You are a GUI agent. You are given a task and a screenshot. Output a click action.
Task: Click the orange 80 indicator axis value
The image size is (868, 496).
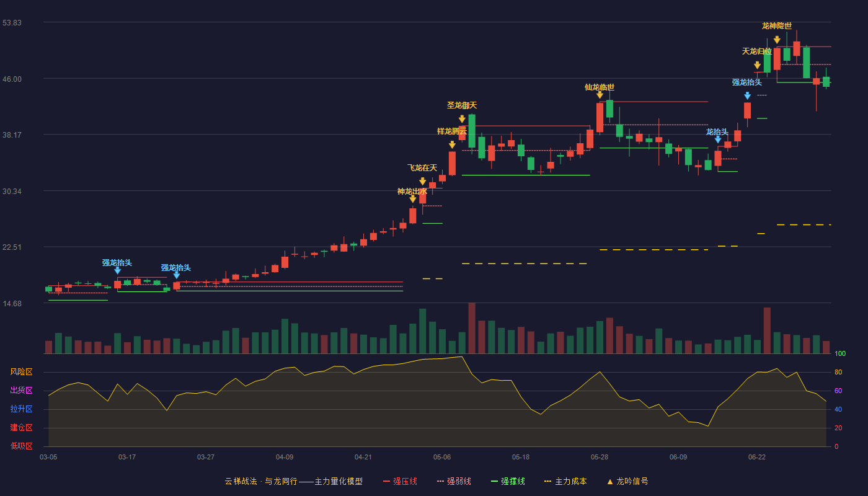(x=838, y=372)
